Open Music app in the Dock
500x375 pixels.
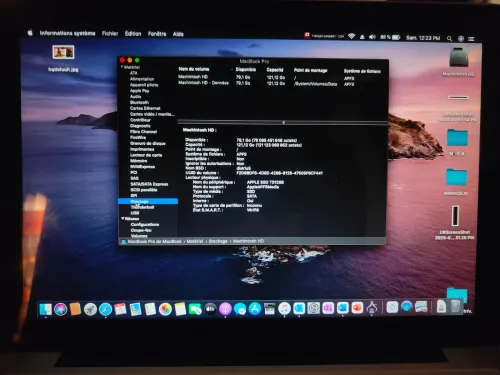coord(284,309)
